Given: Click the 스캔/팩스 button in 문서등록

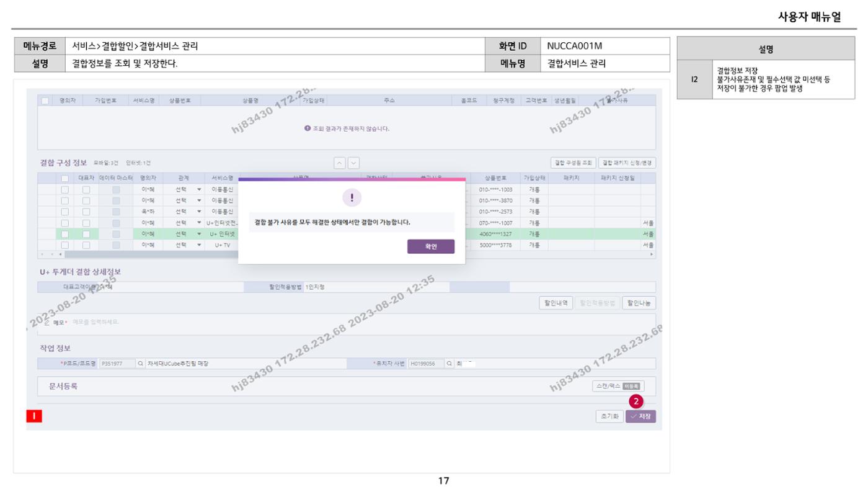Looking at the screenshot, I should pos(618,386).
